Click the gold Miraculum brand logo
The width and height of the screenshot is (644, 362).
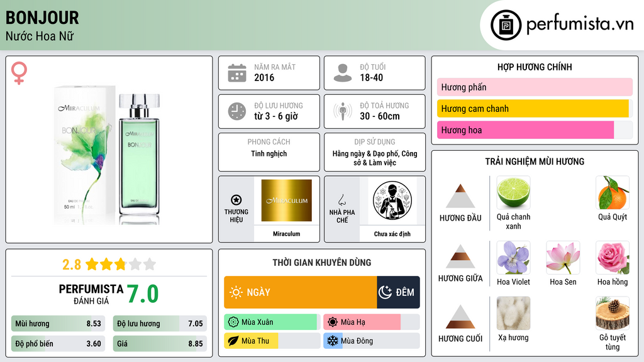[286, 200]
